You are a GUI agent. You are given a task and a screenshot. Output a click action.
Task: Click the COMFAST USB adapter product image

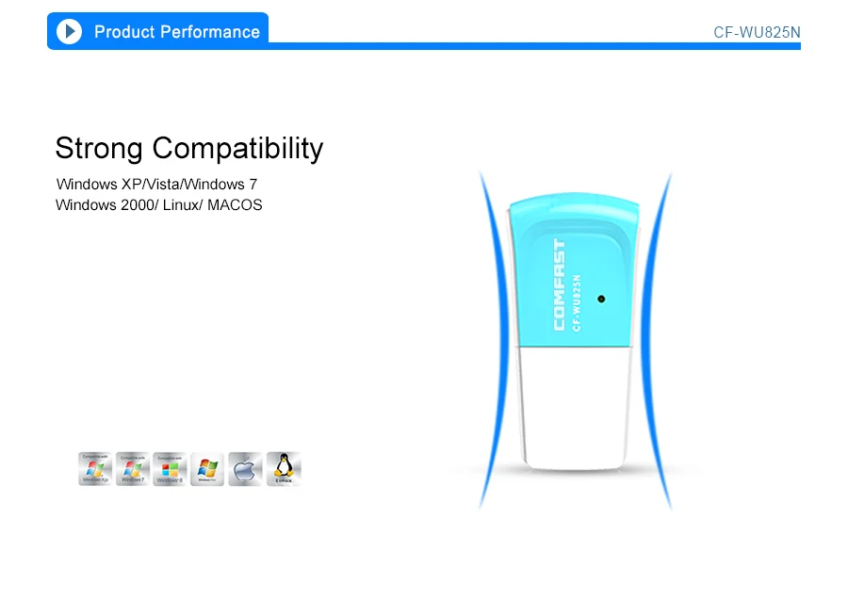tap(575, 332)
